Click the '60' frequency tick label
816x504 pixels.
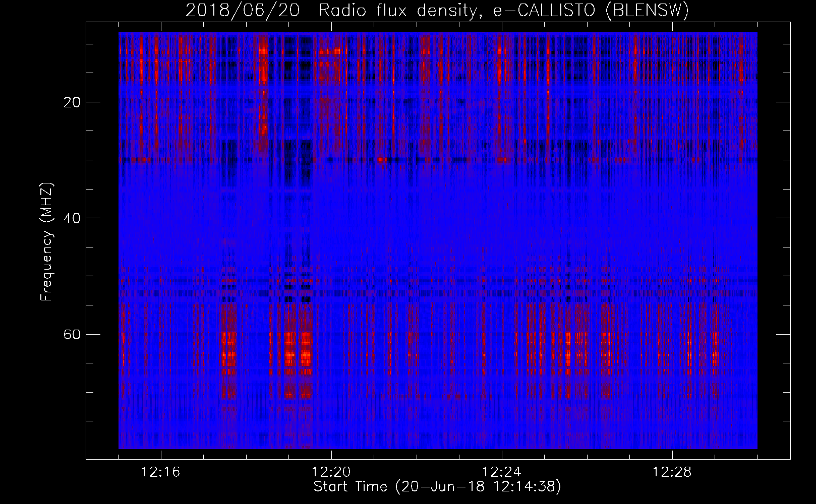(72, 334)
